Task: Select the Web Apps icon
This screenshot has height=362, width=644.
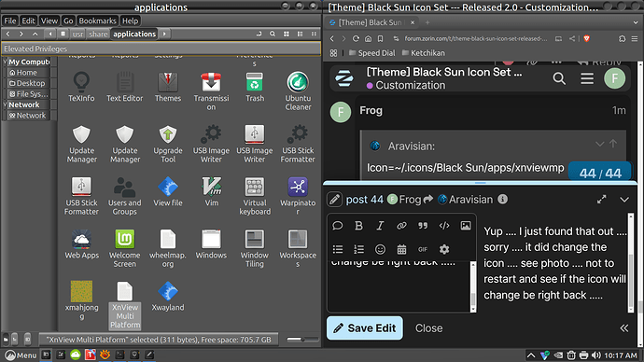Action: (x=81, y=239)
